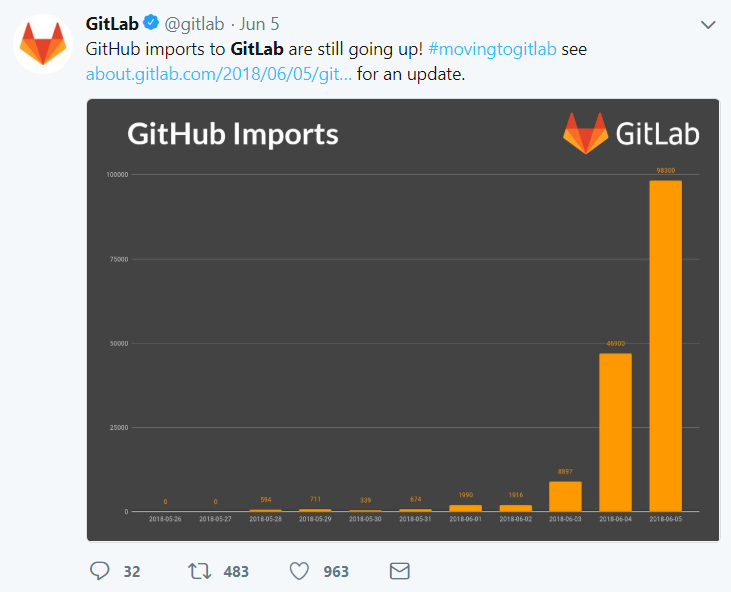
Task: Click the bold GitLab display name
Action: pyautogui.click(x=112, y=24)
